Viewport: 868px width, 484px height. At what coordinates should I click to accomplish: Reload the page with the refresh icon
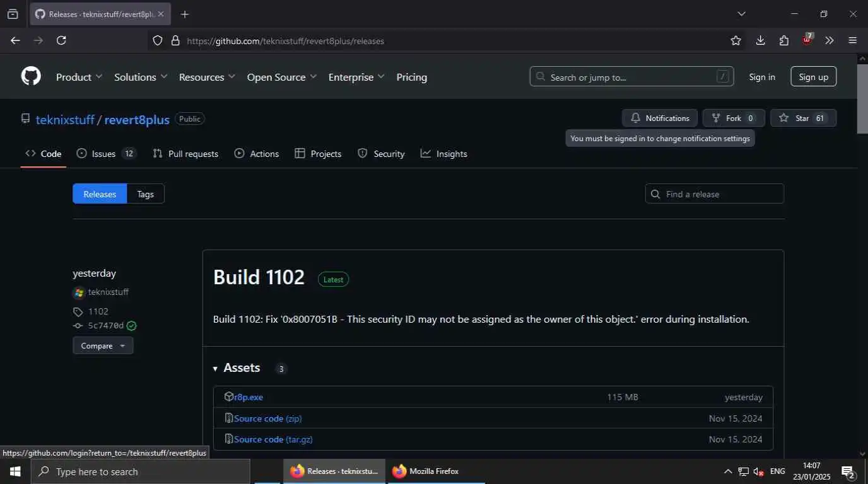coord(61,40)
